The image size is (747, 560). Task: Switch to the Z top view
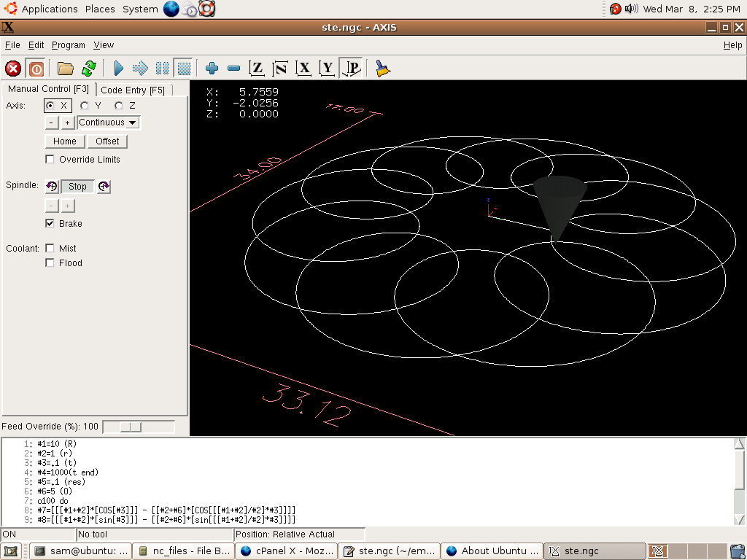coord(257,69)
